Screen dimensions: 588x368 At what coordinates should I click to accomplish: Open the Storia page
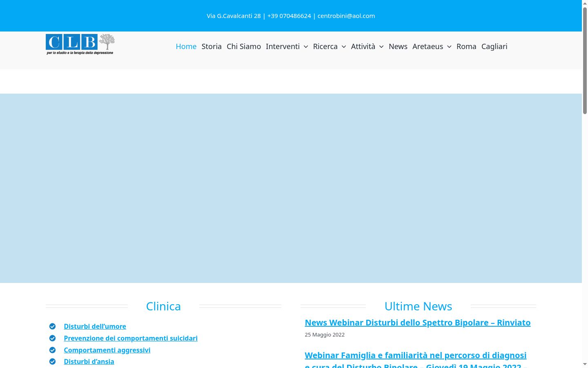coord(212,47)
